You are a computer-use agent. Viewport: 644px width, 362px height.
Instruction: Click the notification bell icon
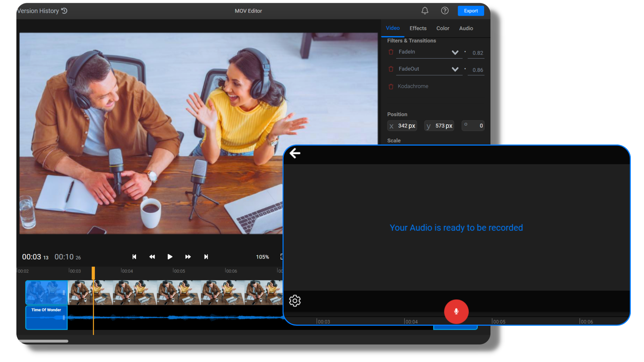(425, 11)
